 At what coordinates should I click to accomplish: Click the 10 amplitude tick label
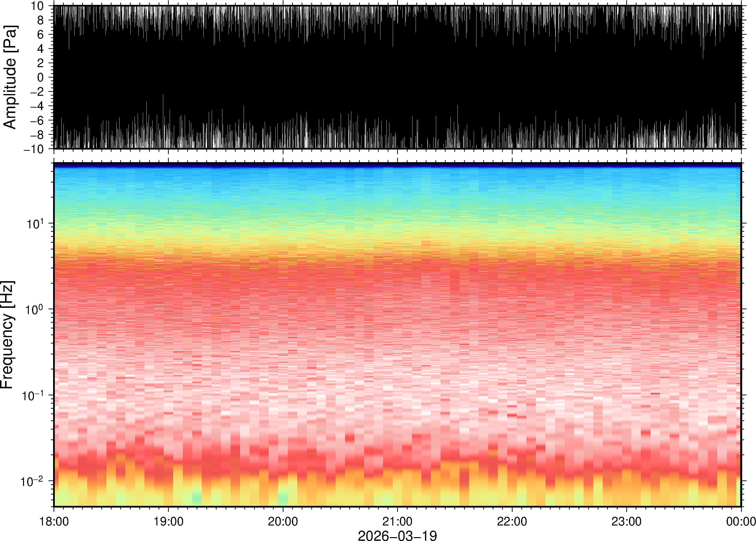click(x=38, y=6)
